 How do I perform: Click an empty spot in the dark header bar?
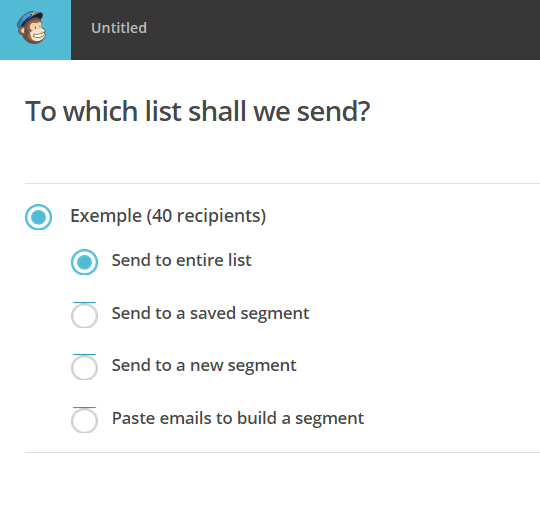click(x=344, y=30)
